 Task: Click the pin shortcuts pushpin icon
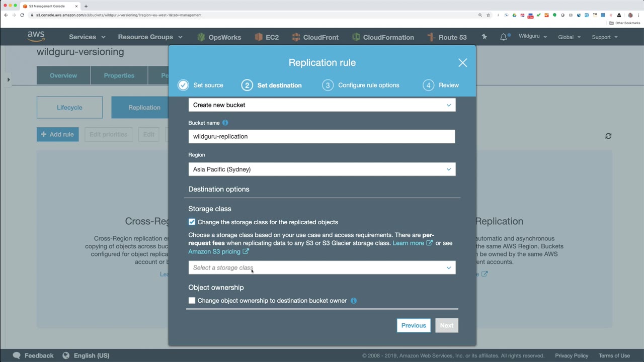[x=484, y=37]
